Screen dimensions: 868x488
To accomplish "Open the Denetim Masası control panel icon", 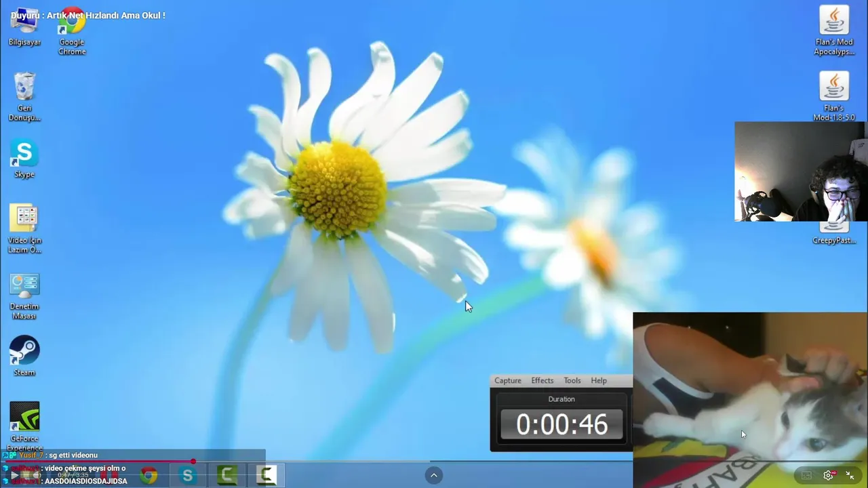I will pos(24,296).
